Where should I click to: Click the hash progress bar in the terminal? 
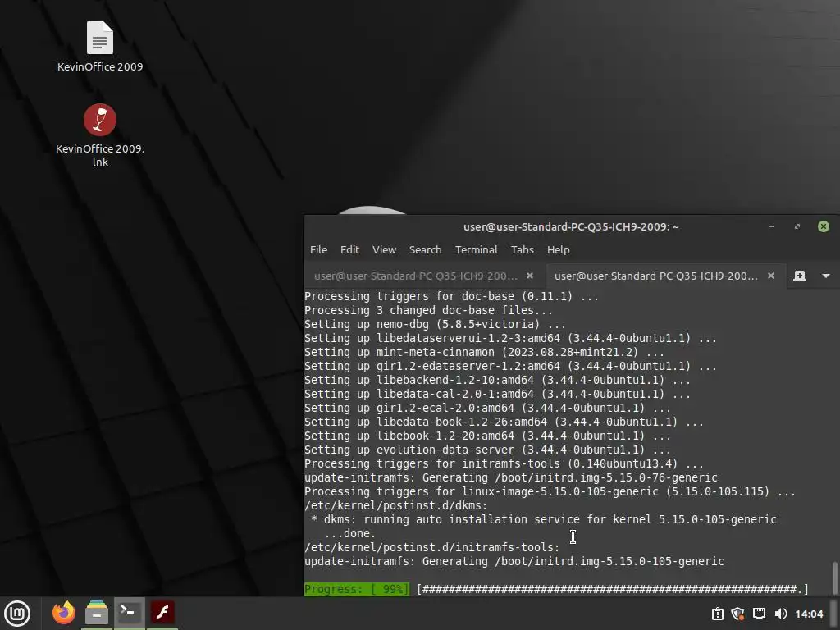tap(612, 589)
